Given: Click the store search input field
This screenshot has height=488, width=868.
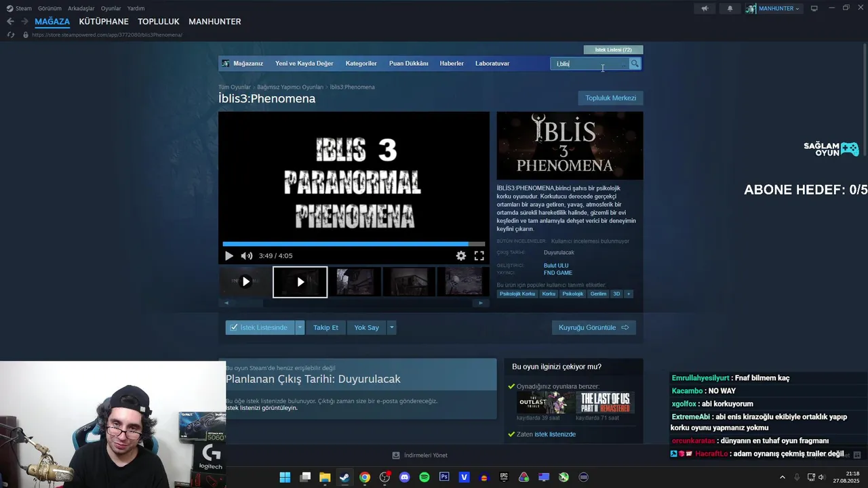Looking at the screenshot, I should coord(590,64).
